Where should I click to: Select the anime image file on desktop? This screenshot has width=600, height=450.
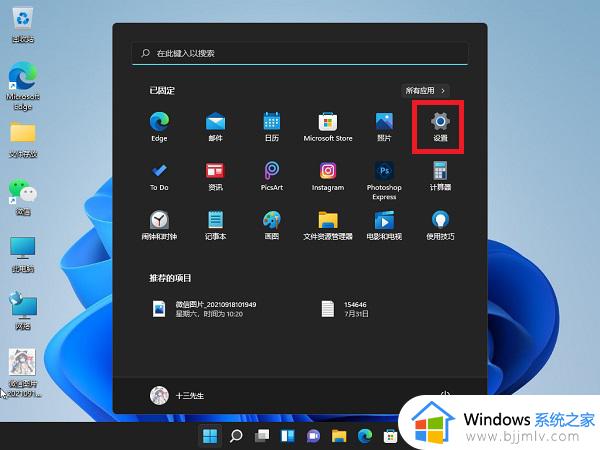pos(23,373)
